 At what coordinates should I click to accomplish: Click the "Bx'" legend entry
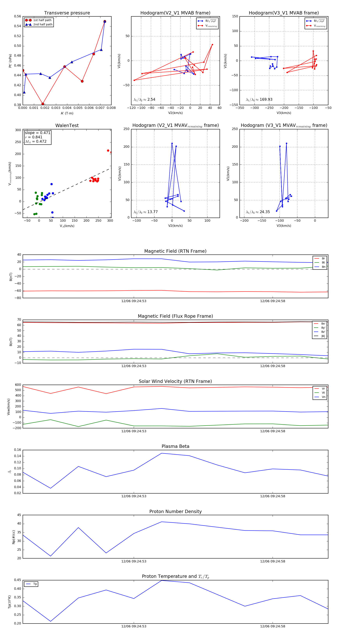click(x=320, y=324)
